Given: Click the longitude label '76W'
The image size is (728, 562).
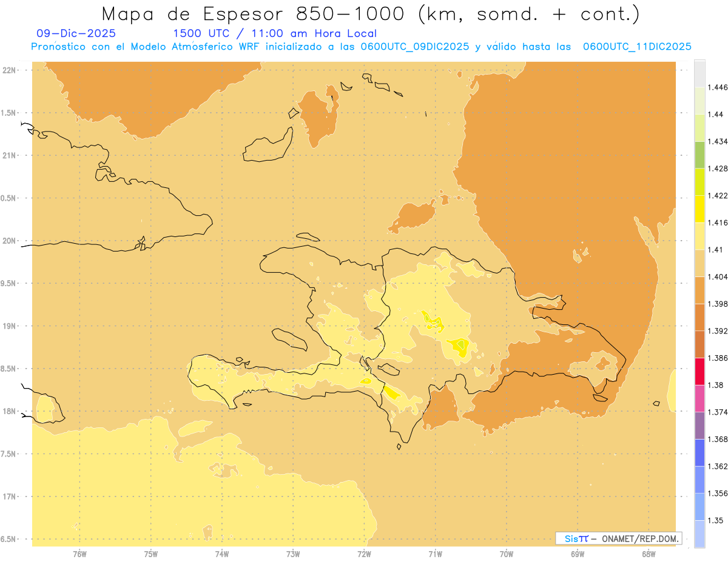Looking at the screenshot, I should pyautogui.click(x=79, y=554).
